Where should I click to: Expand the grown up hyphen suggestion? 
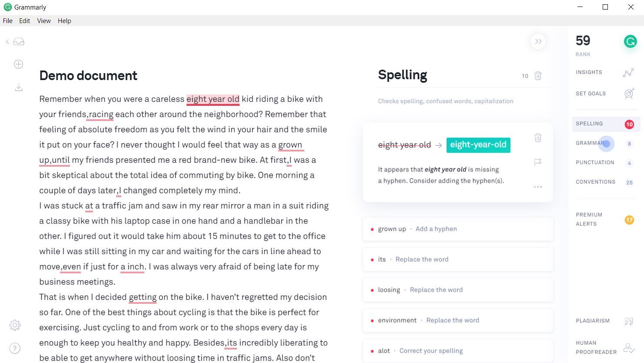pos(458,229)
